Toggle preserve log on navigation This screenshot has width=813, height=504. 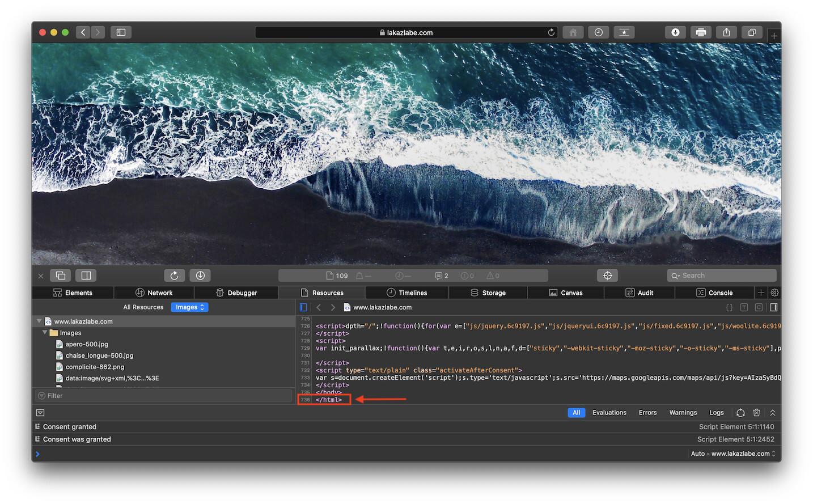click(x=740, y=413)
